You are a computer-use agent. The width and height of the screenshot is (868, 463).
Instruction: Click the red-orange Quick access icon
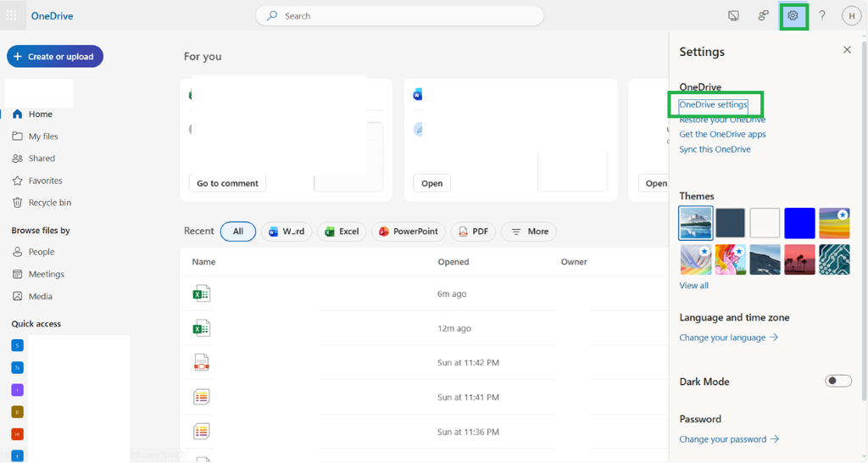pyautogui.click(x=17, y=434)
